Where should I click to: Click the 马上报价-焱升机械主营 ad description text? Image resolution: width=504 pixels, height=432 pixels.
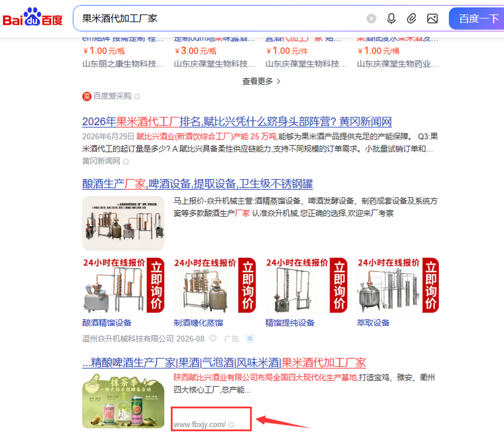tap(305, 207)
